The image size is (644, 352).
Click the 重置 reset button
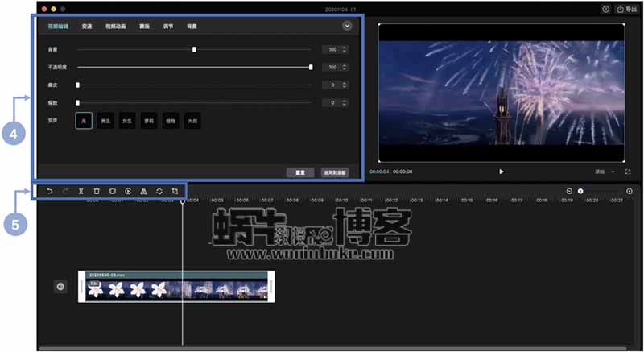point(300,172)
